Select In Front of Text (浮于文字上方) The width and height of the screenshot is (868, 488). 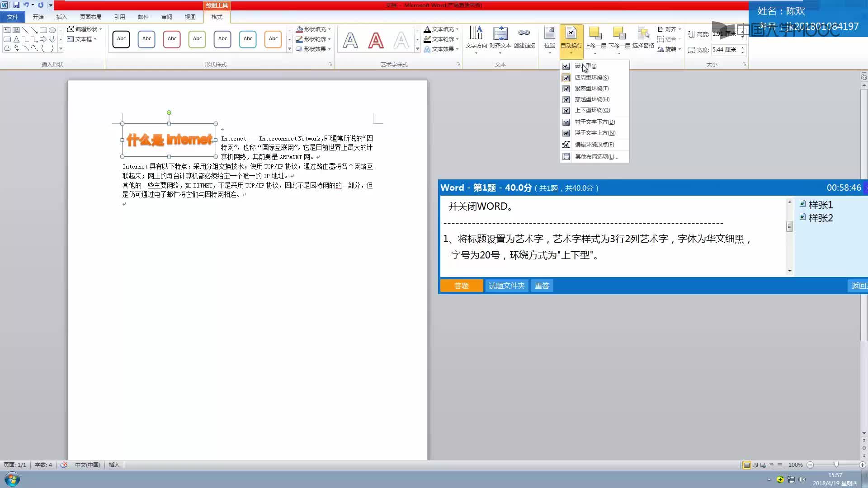pos(594,133)
